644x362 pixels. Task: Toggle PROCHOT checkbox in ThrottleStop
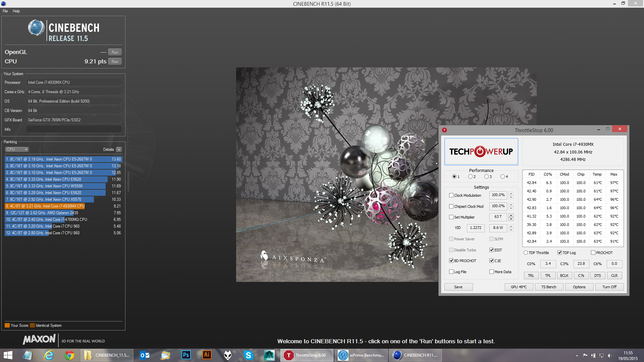[593, 253]
